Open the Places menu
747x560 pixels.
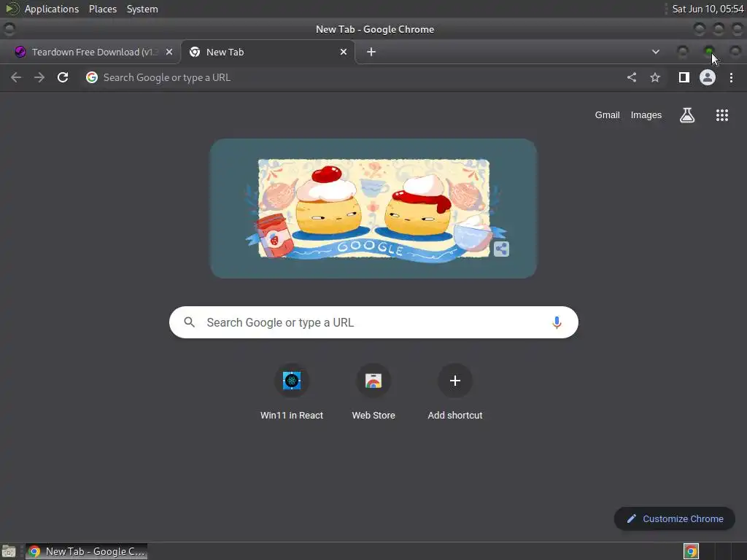(x=102, y=9)
